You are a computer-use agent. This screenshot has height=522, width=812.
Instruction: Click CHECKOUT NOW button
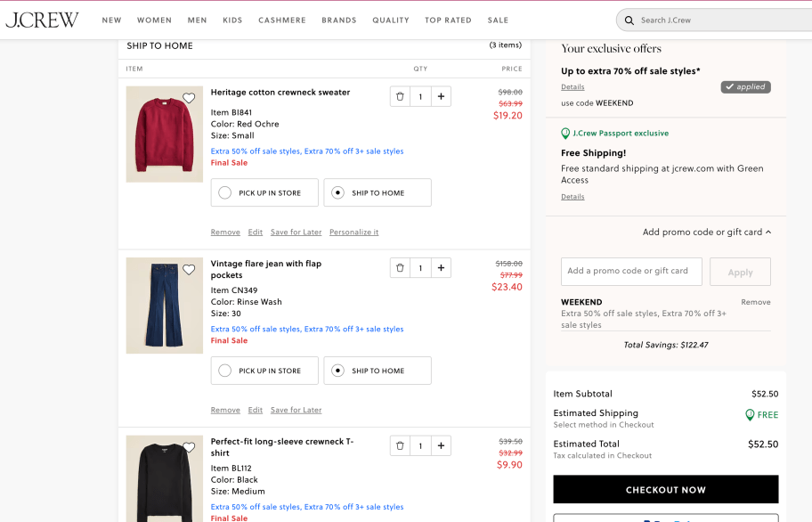(665, 489)
